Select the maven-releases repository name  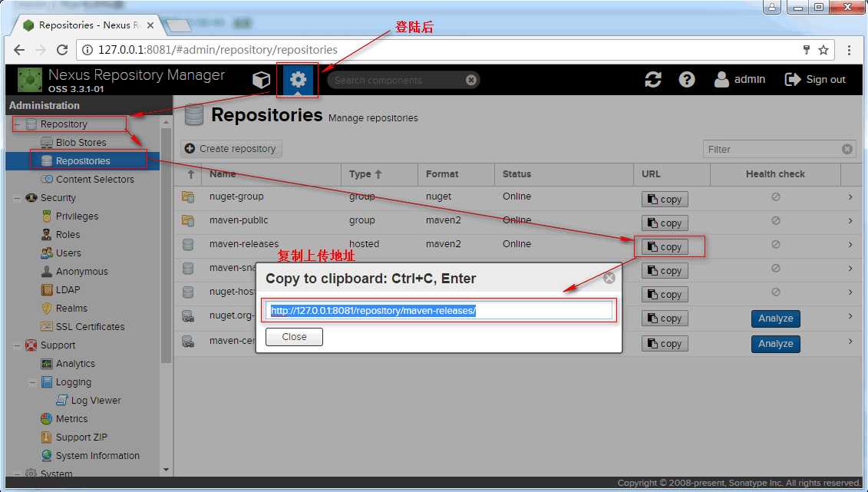coord(244,244)
